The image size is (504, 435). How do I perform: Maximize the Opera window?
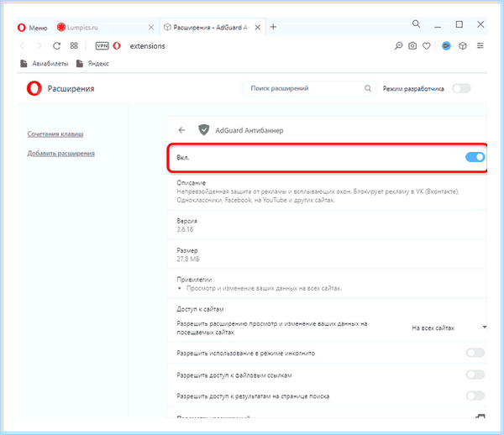[x=459, y=24]
